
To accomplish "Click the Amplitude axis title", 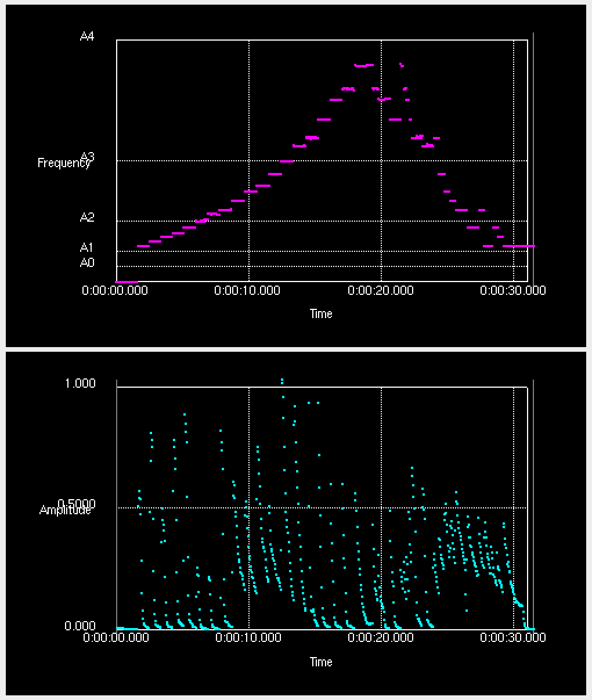I will (x=65, y=510).
